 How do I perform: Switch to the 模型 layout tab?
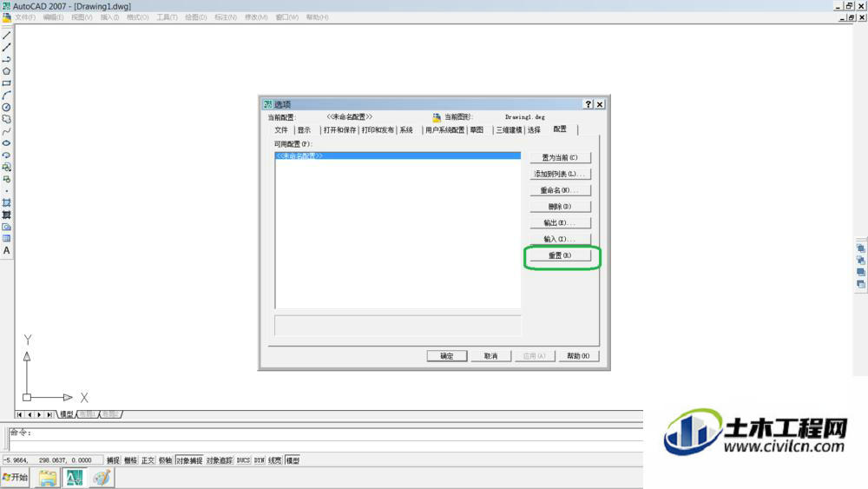tap(67, 414)
